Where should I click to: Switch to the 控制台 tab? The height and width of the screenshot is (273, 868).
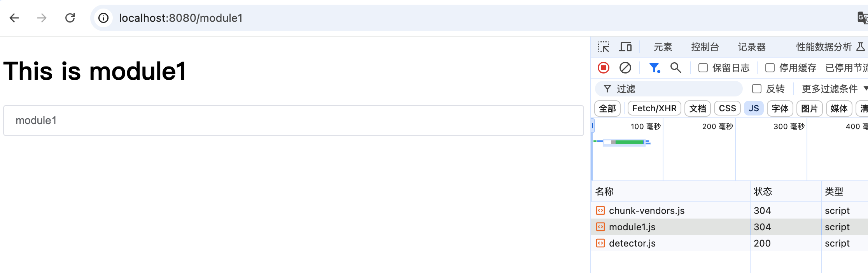705,47
